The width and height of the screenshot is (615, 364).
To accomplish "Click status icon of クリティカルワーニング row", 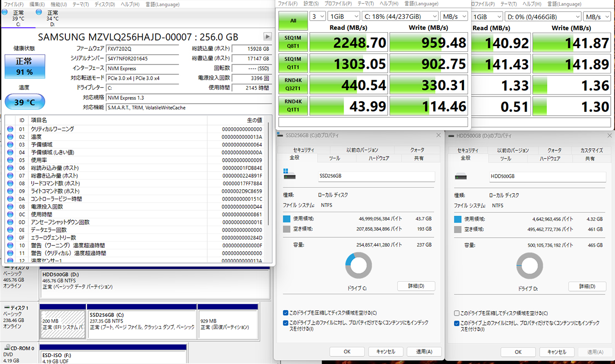I will point(10,129).
